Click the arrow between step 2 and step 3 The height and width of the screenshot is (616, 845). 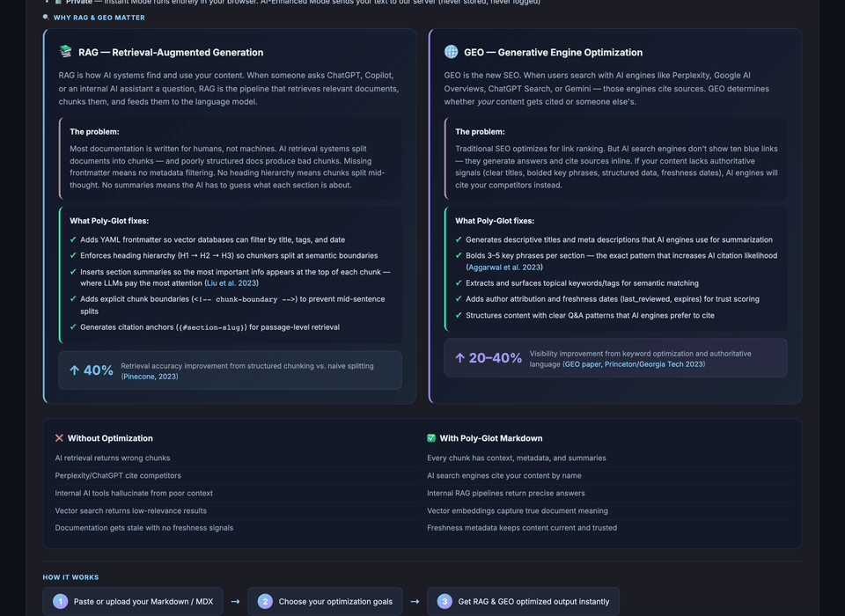415,601
